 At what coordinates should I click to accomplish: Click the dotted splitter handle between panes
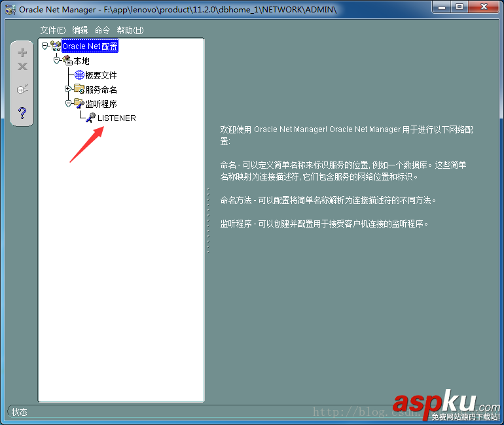pyautogui.click(x=208, y=220)
